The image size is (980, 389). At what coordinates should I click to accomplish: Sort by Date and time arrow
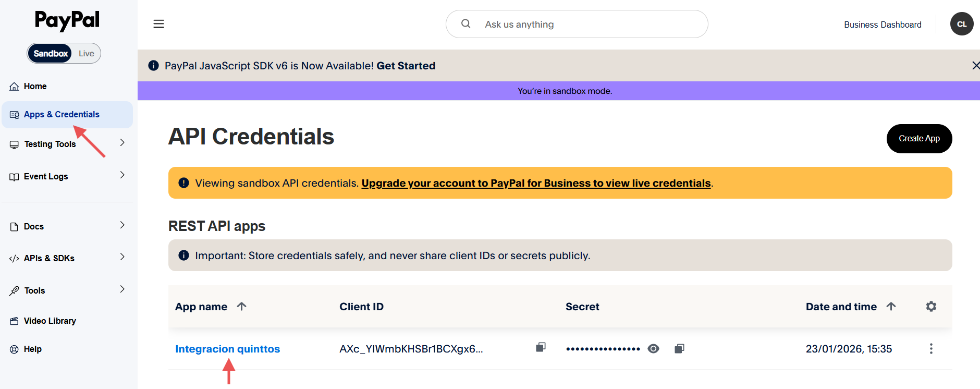[891, 307]
